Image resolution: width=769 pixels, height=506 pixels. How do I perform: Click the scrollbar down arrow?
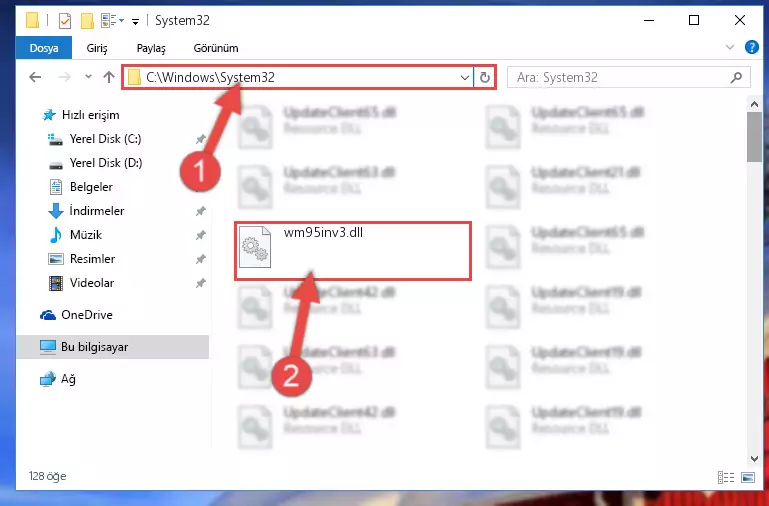click(754, 459)
